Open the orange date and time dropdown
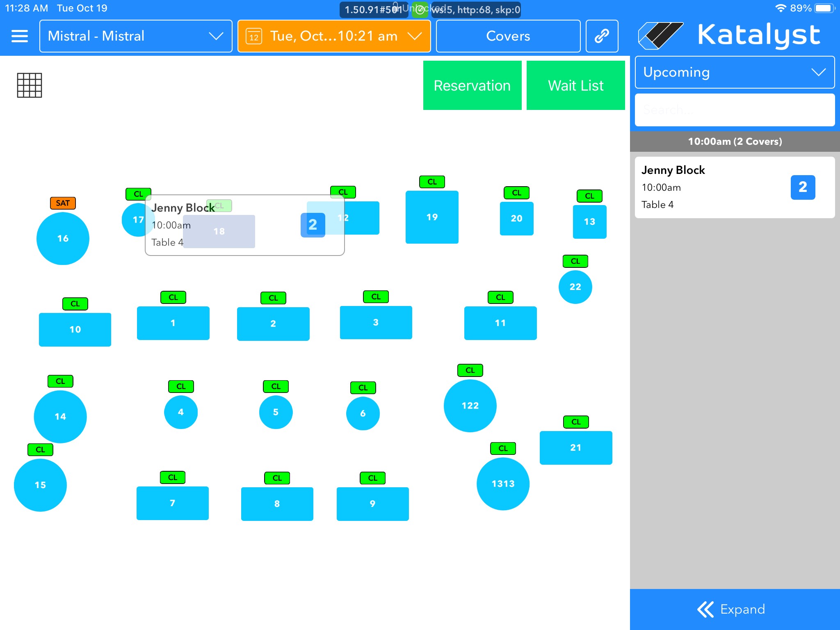The width and height of the screenshot is (840, 630). 334,36
